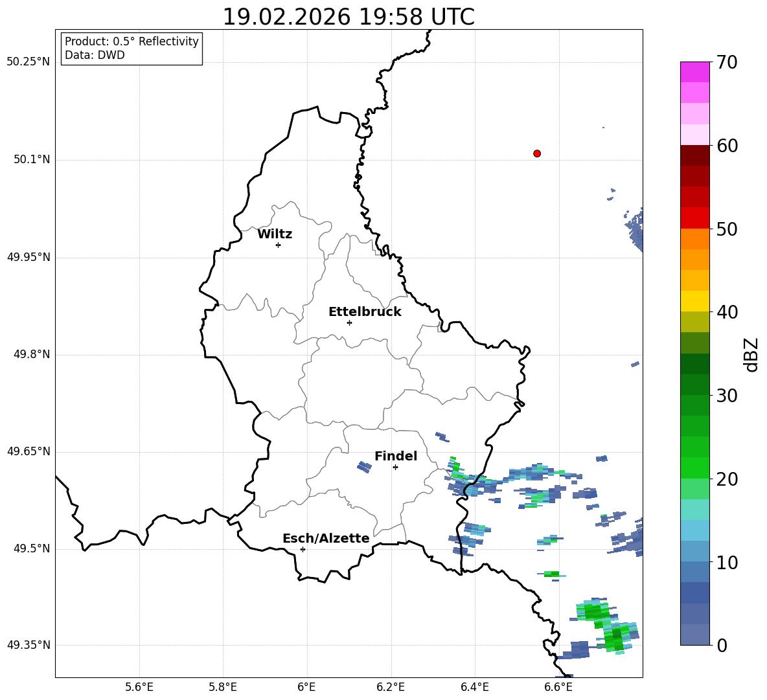The height and width of the screenshot is (700, 767).
Task: Click the 49.65°N latitude label
Action: [29, 451]
